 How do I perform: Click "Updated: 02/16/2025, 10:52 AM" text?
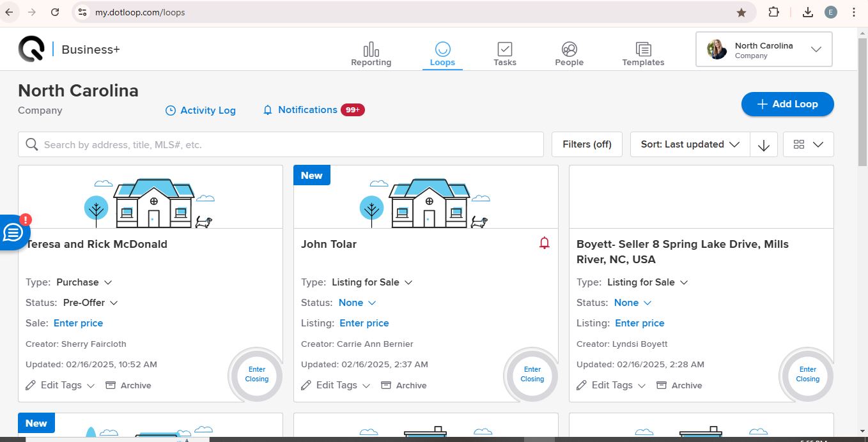(91, 364)
